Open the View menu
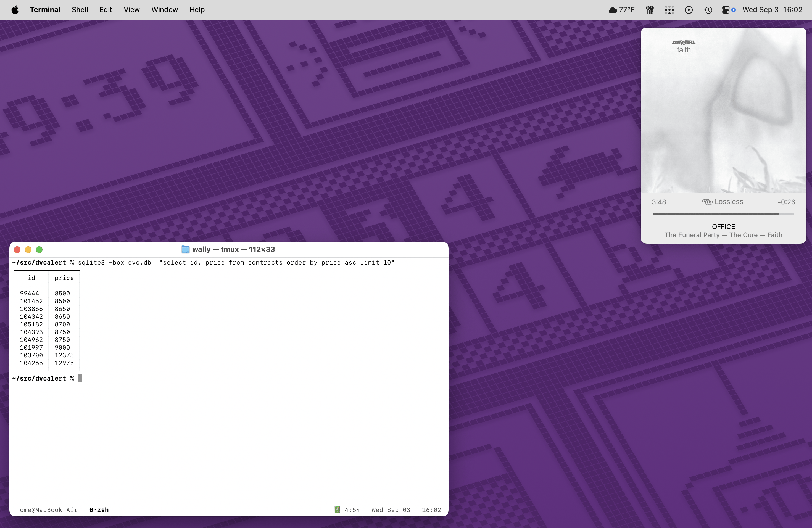This screenshot has width=812, height=528. (131, 10)
